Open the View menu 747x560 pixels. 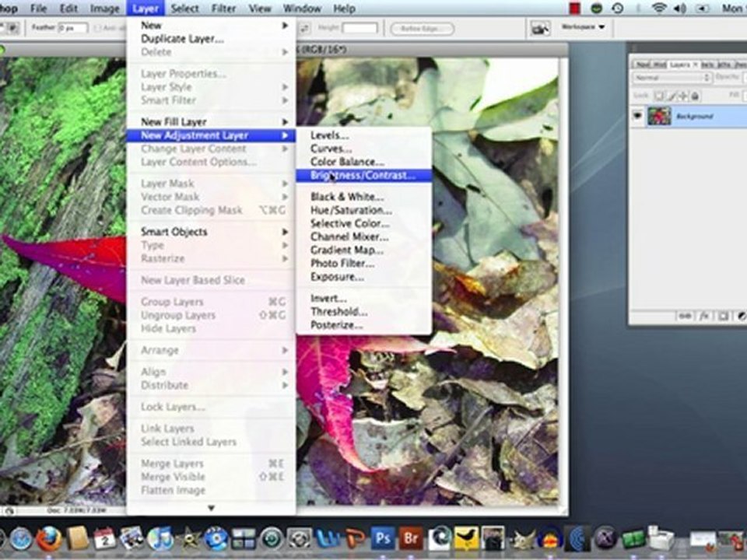260,9
